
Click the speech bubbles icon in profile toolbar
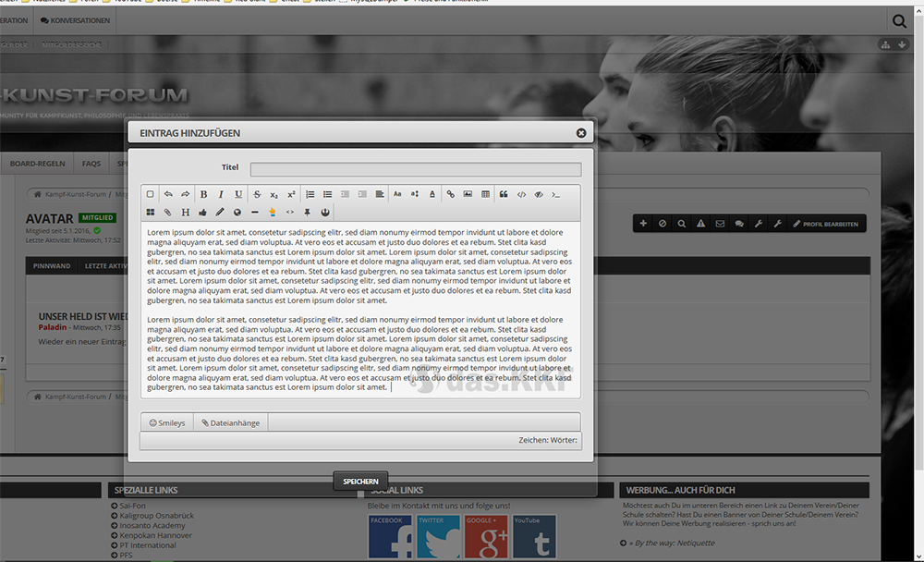tap(739, 224)
